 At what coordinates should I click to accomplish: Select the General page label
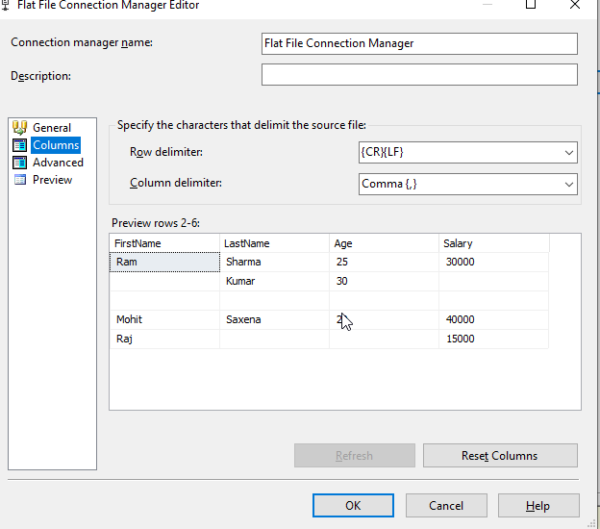[52, 128]
